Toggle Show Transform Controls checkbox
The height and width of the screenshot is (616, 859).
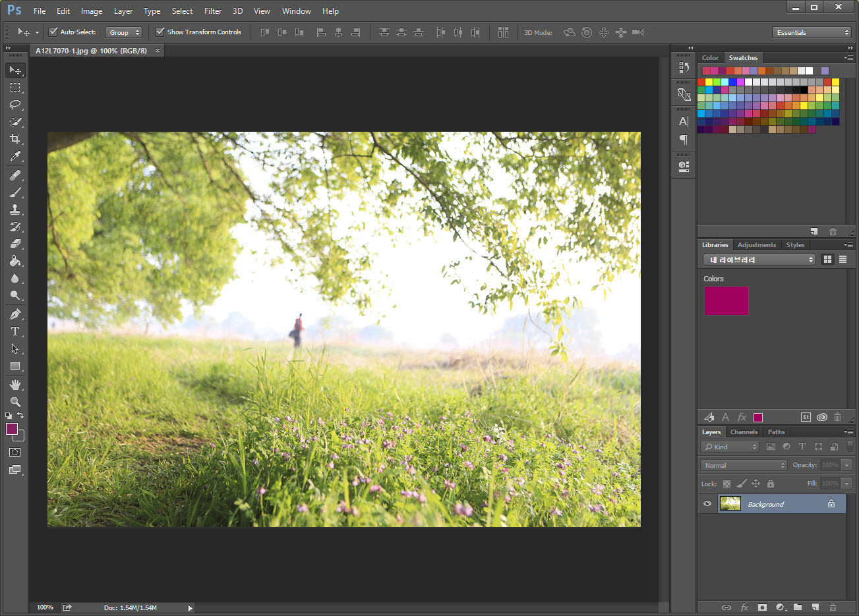click(160, 32)
